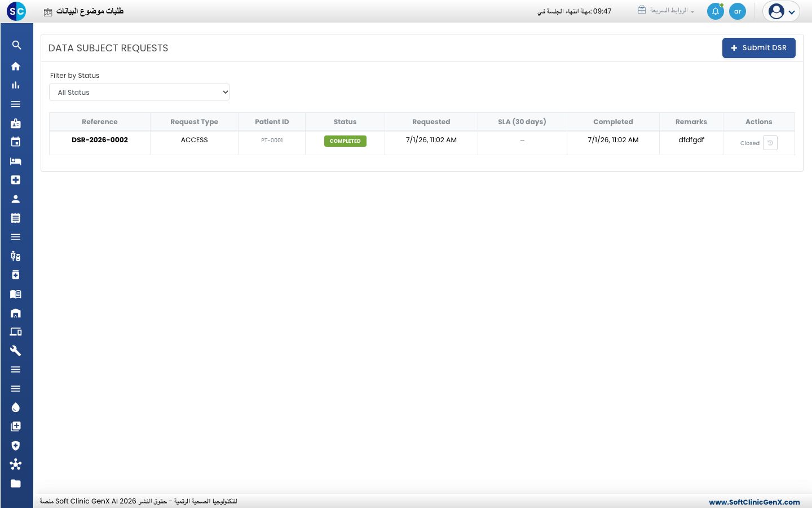Image resolution: width=812 pixels, height=508 pixels.
Task: Open the ID badge sidebar icon
Action: click(x=16, y=123)
